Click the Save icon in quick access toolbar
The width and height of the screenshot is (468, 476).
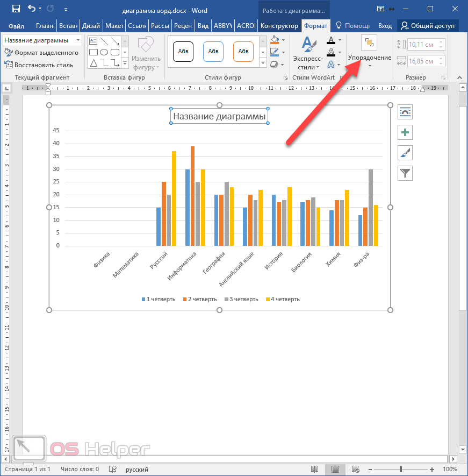coord(16,9)
